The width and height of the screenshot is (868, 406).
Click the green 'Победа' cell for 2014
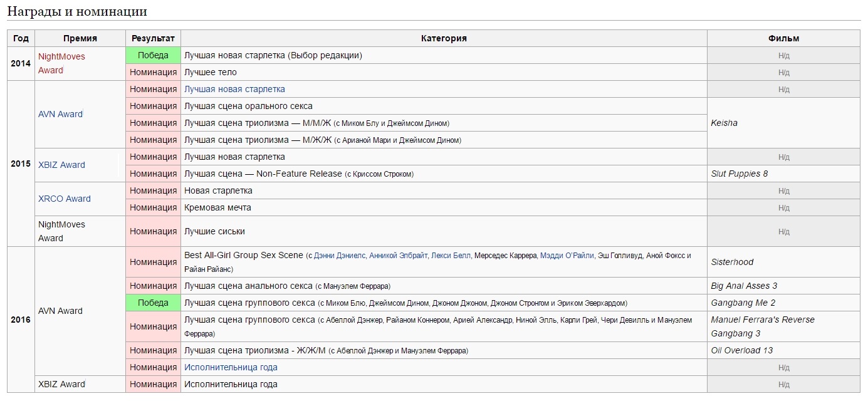point(153,55)
